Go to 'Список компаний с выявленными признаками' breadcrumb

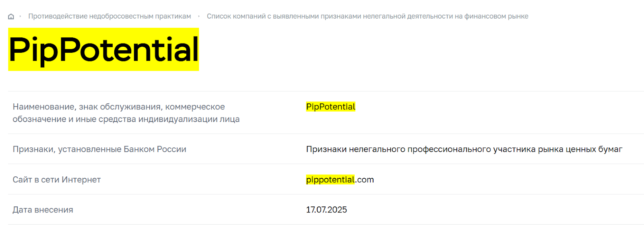click(367, 17)
